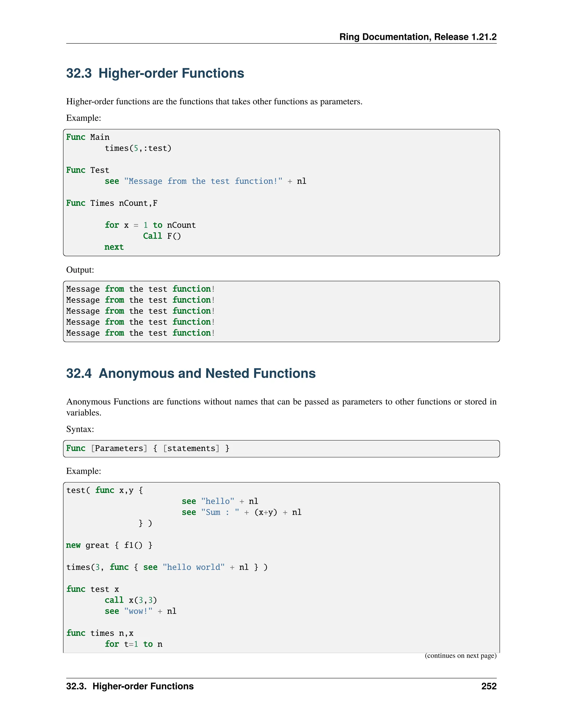Click the 32.3 Higher-order Functions heading
The width and height of the screenshot is (563, 728).
tap(155, 73)
